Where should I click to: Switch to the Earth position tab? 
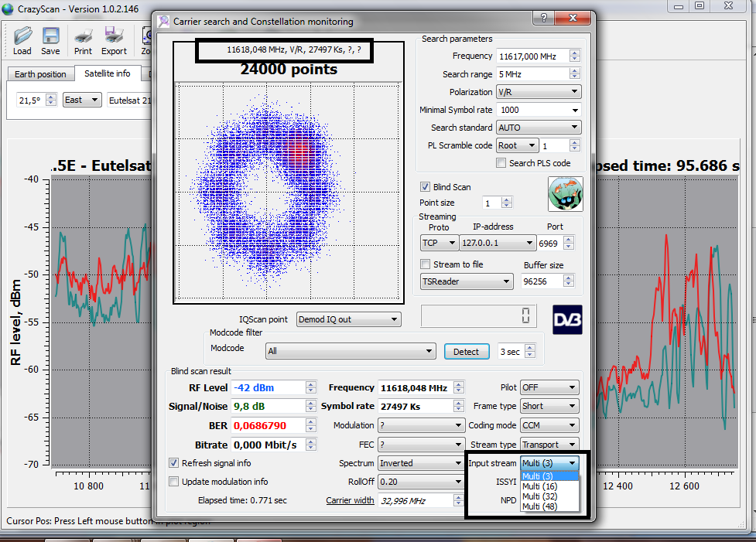(40, 74)
